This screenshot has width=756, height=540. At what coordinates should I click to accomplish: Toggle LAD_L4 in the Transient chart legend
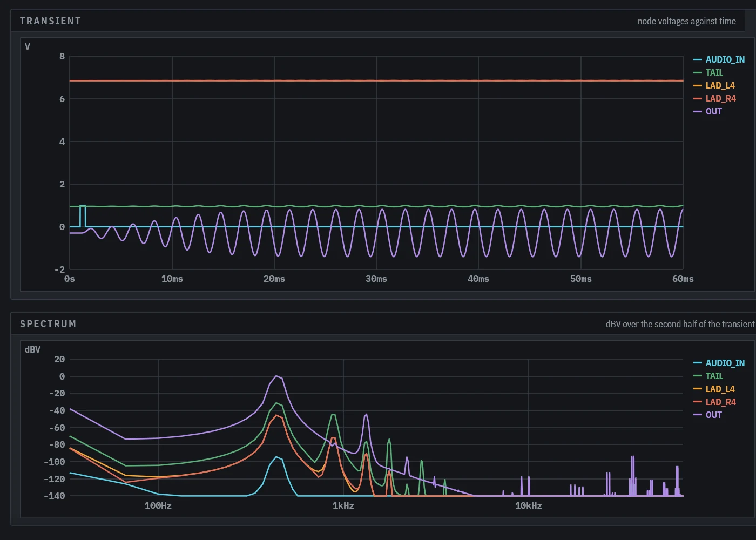[714, 85]
